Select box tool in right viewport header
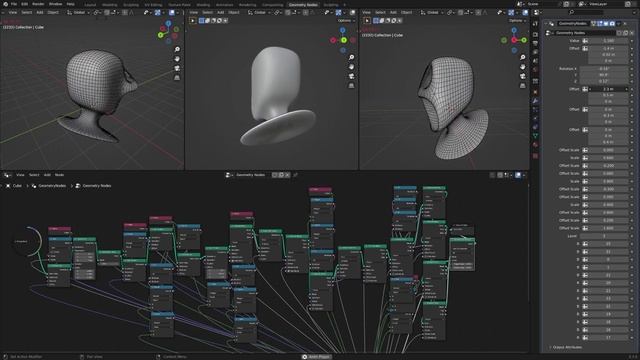This screenshot has height=360, width=640. pyautogui.click(x=376, y=20)
